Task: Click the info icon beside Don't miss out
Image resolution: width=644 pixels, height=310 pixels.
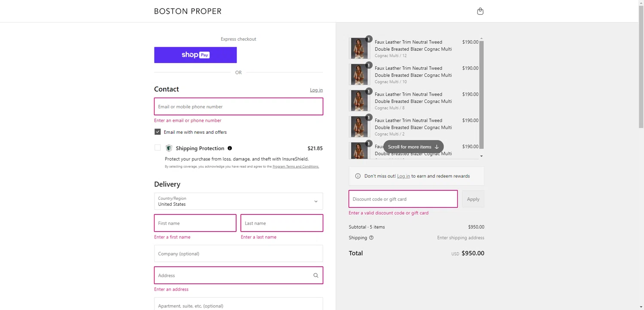Action: click(x=358, y=176)
